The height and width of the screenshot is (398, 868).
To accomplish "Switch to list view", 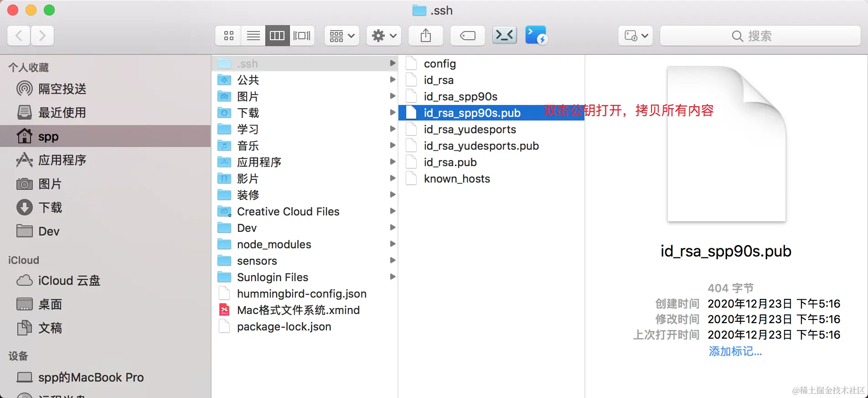I will 253,36.
